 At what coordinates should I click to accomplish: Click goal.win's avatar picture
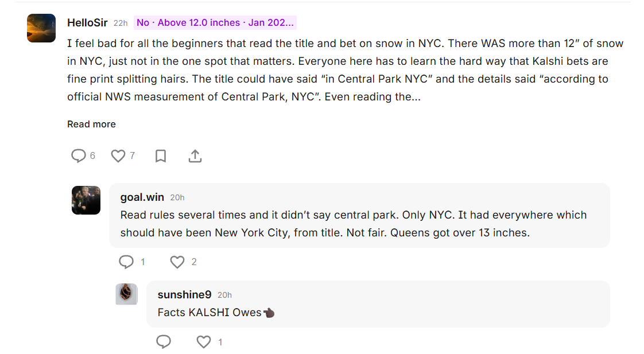[x=86, y=200]
